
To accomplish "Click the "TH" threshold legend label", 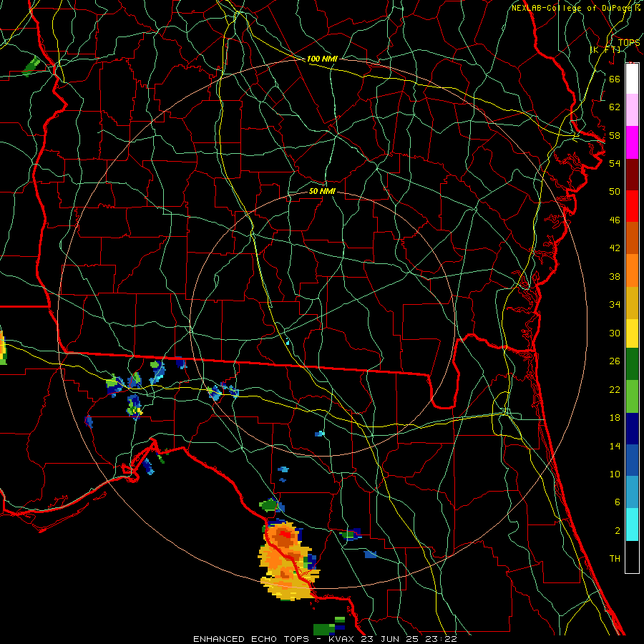I will tap(615, 559).
